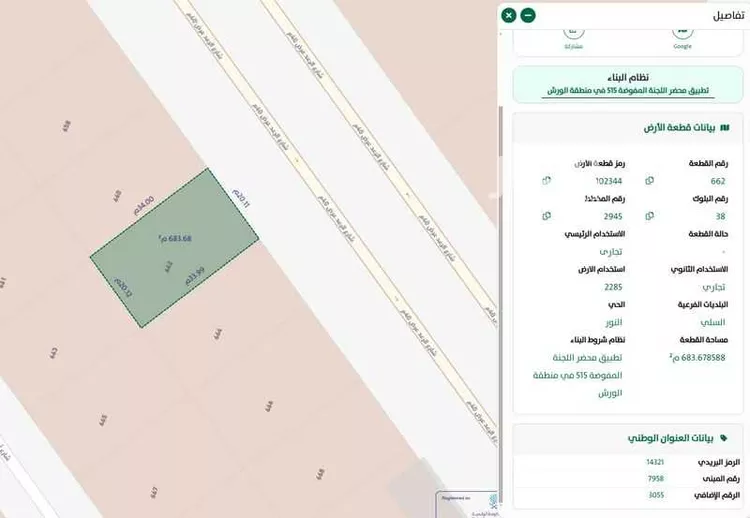The width and height of the screenshot is (750, 518).
Task: Click main use value تجاري under الاستخدام الرئيسي
Action: click(611, 252)
